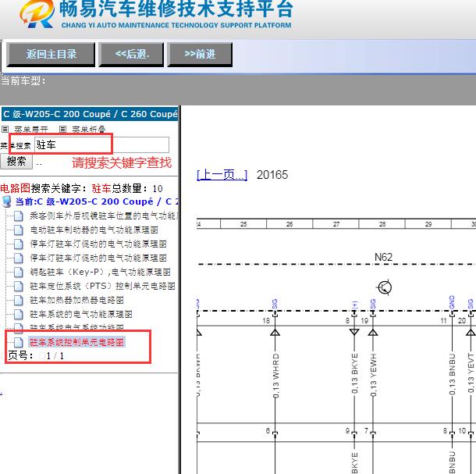The height and width of the screenshot is (474, 476).
Task: Click the computer icon beside 当前:C 级-W205
Action: click(x=7, y=201)
